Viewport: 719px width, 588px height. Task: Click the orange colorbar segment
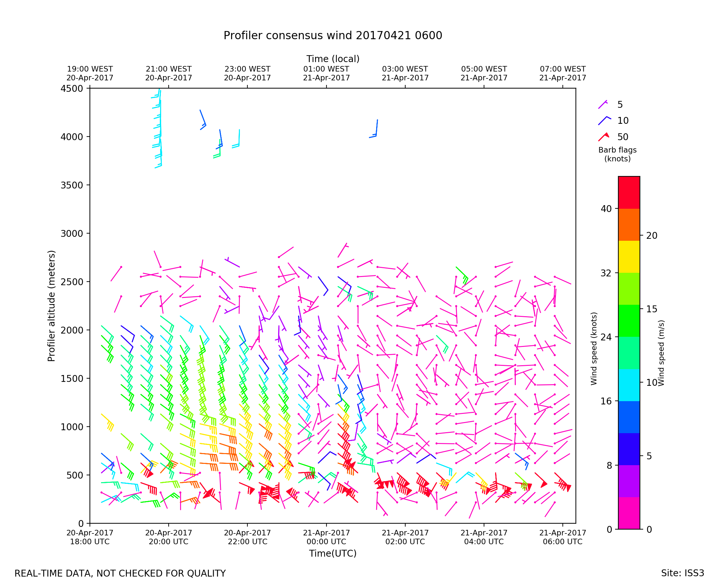629,224
